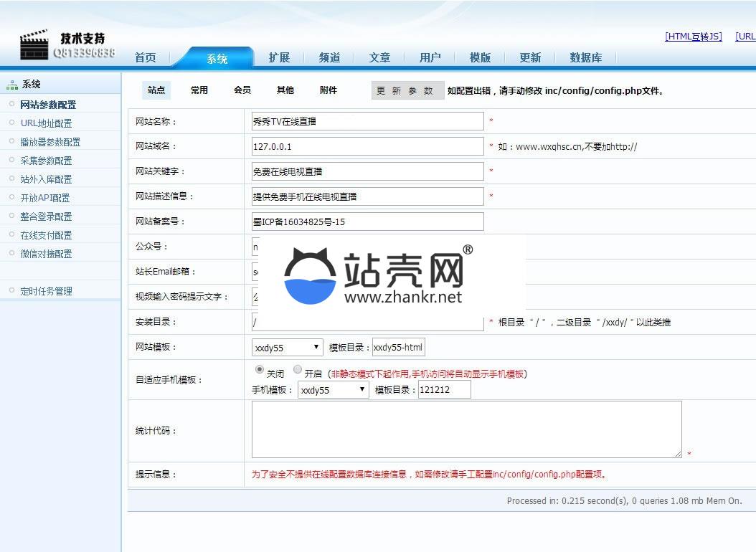The height and width of the screenshot is (552, 756).
Task: Open the HTML互转JS link
Action: pos(693,37)
